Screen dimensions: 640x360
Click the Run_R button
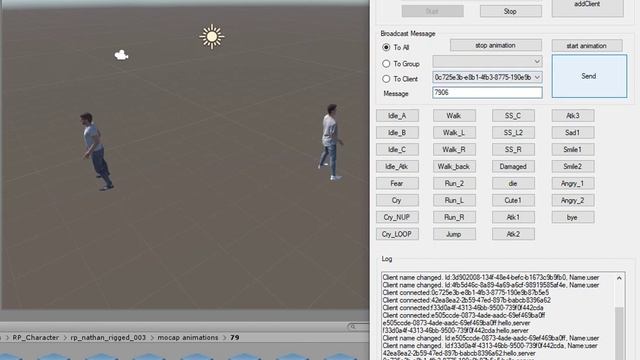pyautogui.click(x=454, y=218)
